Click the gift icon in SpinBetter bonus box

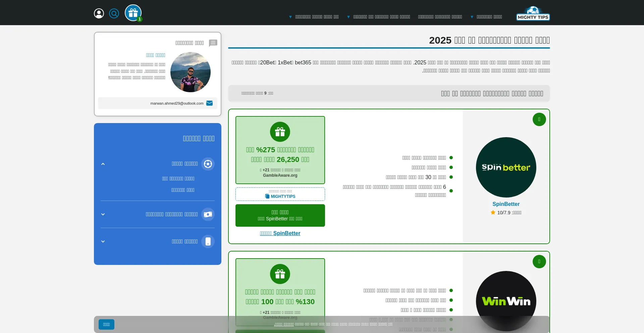(280, 132)
